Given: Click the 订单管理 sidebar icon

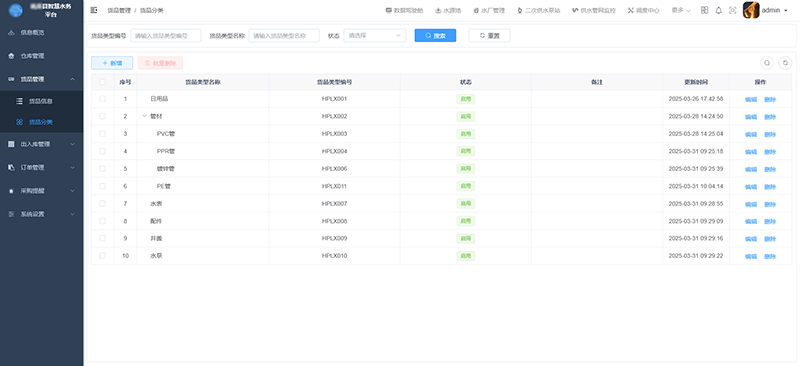Looking at the screenshot, I should (11, 167).
